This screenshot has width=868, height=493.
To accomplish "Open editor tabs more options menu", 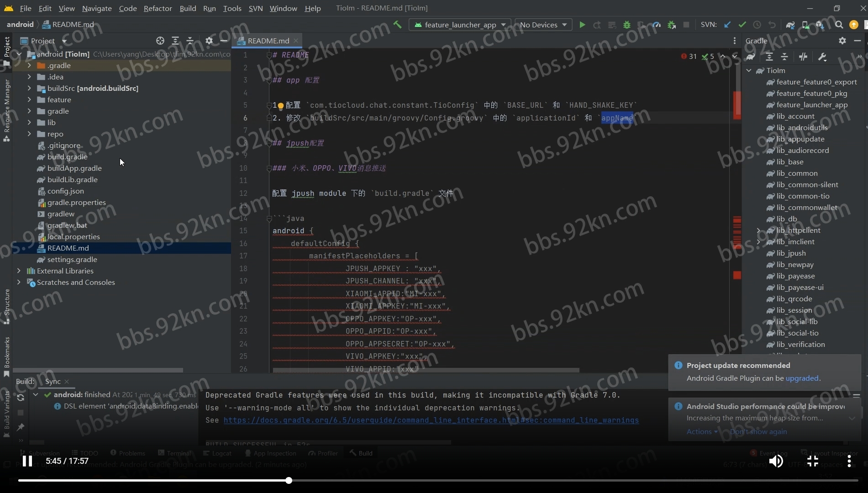I will point(734,41).
